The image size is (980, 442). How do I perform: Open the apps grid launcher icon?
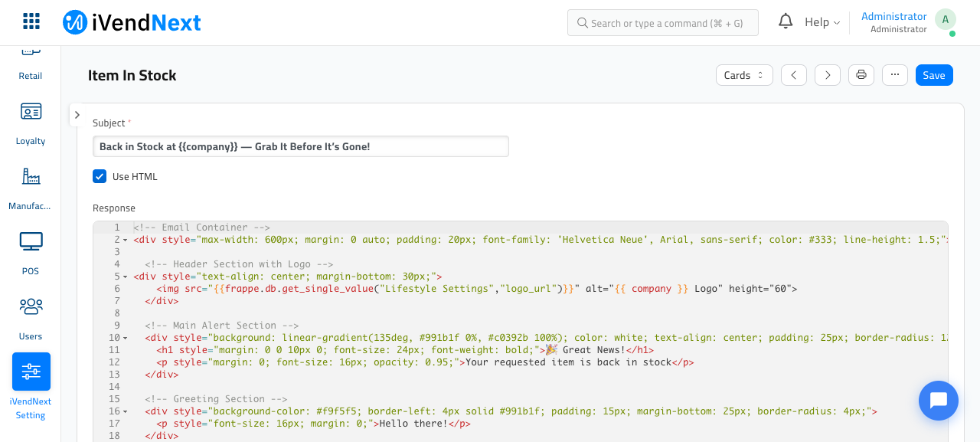[x=31, y=21]
